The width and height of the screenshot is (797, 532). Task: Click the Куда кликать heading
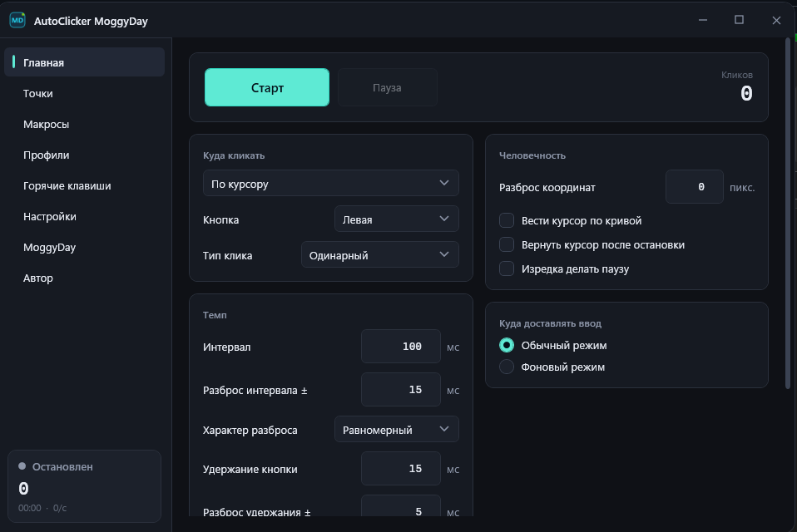pos(234,155)
